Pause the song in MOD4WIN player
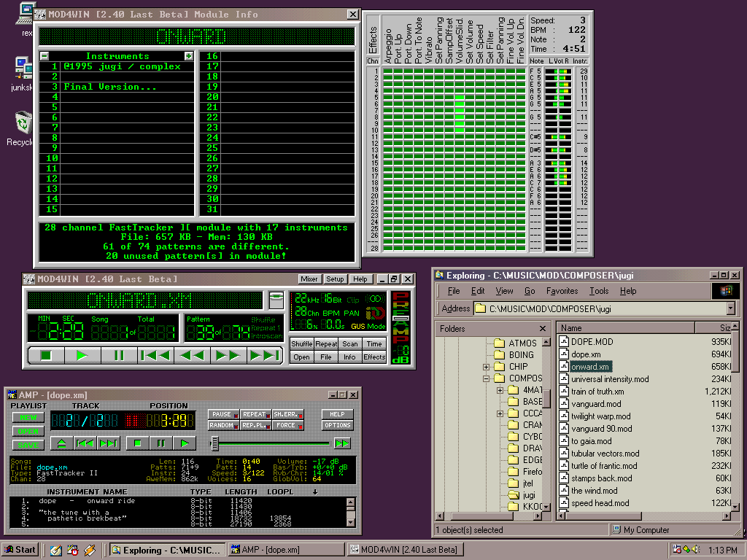The height and width of the screenshot is (560, 747). pos(119,355)
